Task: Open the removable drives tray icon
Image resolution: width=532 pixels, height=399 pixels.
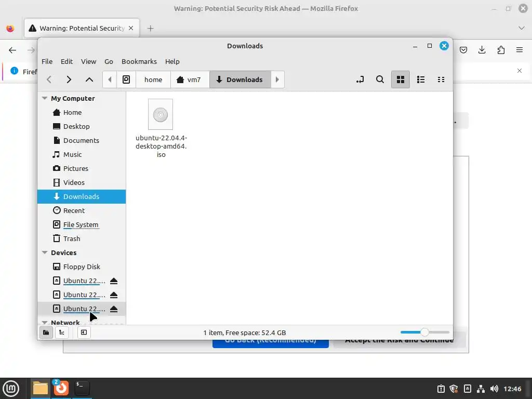Action: click(x=468, y=389)
